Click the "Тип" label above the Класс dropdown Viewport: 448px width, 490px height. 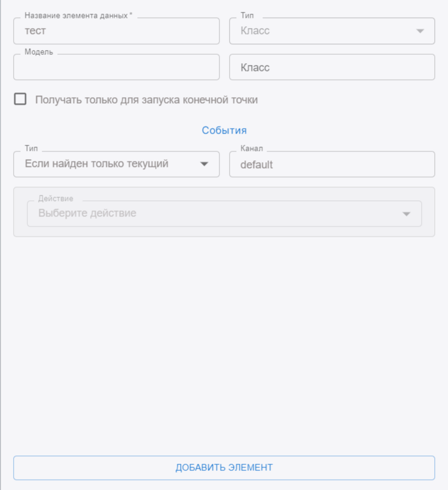(x=247, y=15)
